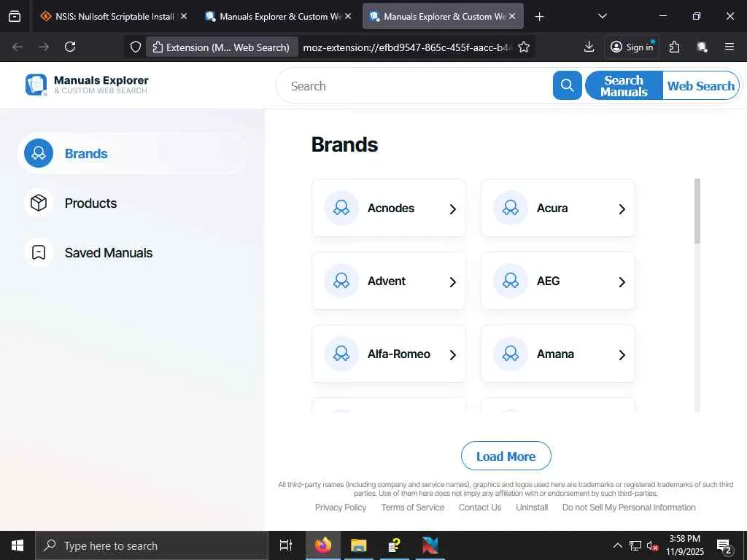This screenshot has width=747, height=560.
Task: Click the Acnodes brand badge icon
Action: (x=341, y=208)
